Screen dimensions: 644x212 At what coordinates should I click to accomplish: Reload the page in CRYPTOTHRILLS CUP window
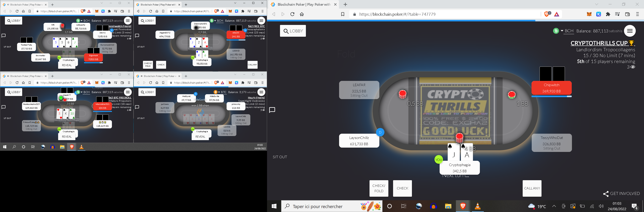pyautogui.click(x=292, y=14)
